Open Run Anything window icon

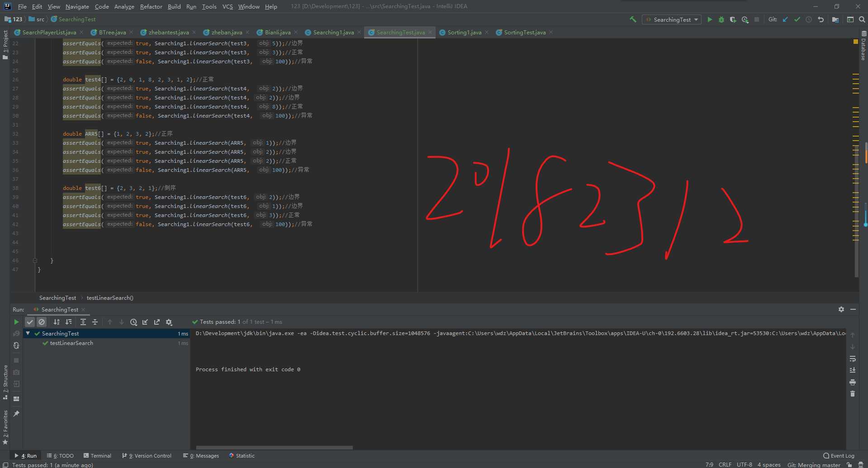tap(850, 19)
